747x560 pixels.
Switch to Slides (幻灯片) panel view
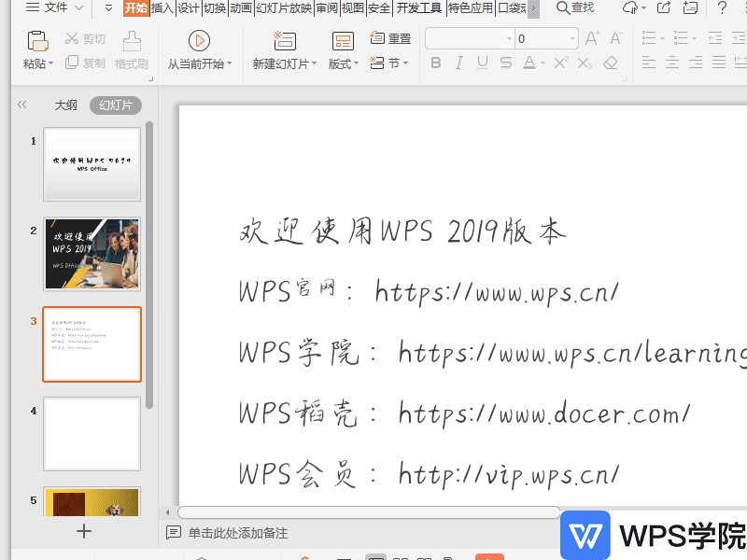click(x=116, y=105)
